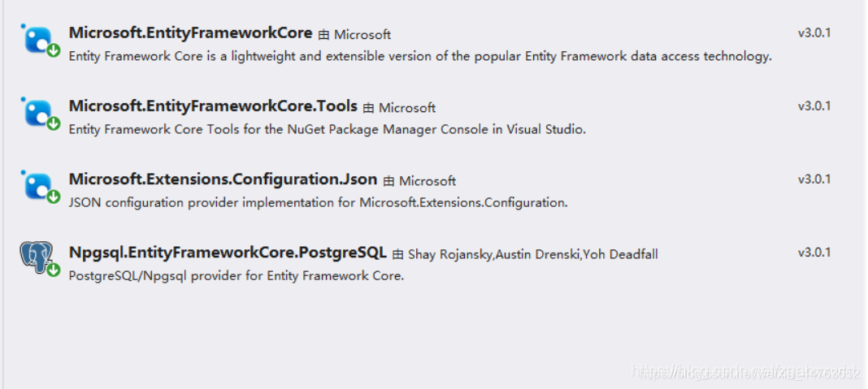Select the Microsoft.EntityFrameworkCore.Tools package title
Viewport: 868px width, 389px height.
[x=213, y=106]
